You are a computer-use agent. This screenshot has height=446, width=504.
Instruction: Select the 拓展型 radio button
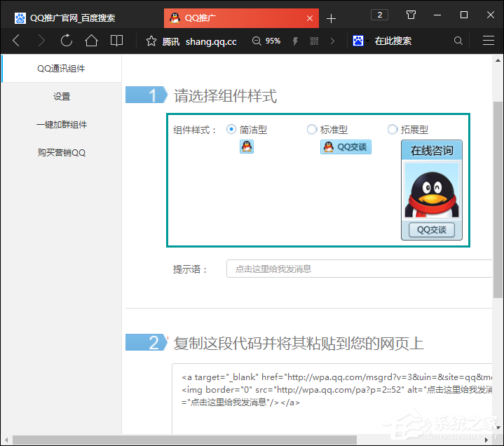tap(393, 129)
